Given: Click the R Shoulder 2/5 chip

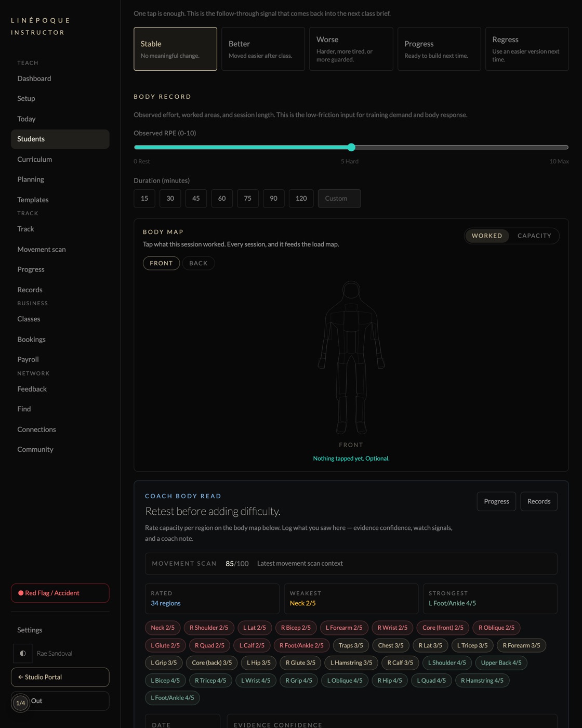Looking at the screenshot, I should click(209, 628).
